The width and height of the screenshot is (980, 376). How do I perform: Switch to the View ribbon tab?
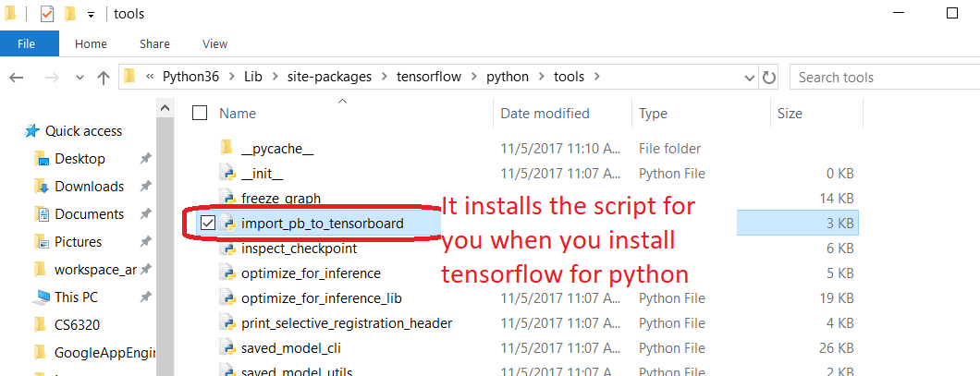pyautogui.click(x=214, y=43)
